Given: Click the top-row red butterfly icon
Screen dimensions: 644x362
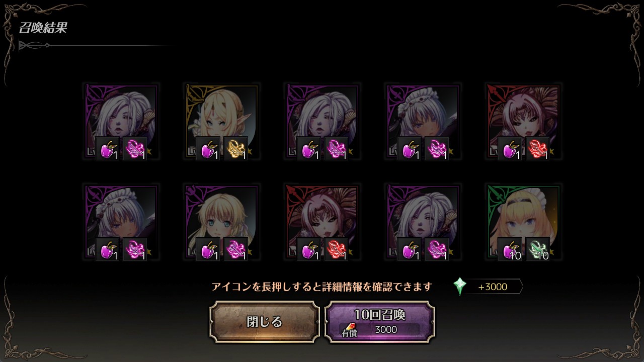Looking at the screenshot, I should [x=537, y=149].
